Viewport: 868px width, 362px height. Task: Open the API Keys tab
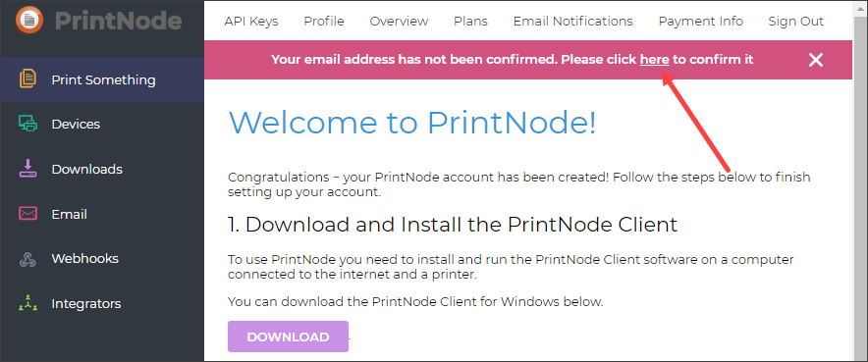(x=251, y=21)
